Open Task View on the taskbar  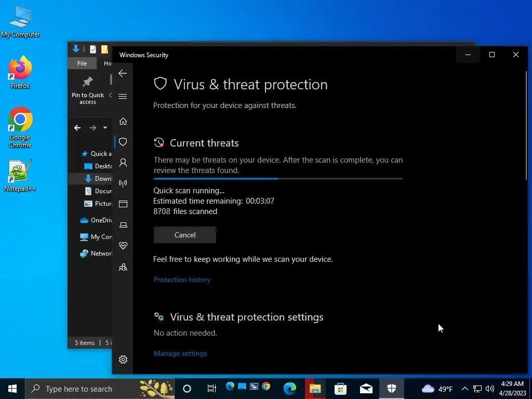(212, 389)
